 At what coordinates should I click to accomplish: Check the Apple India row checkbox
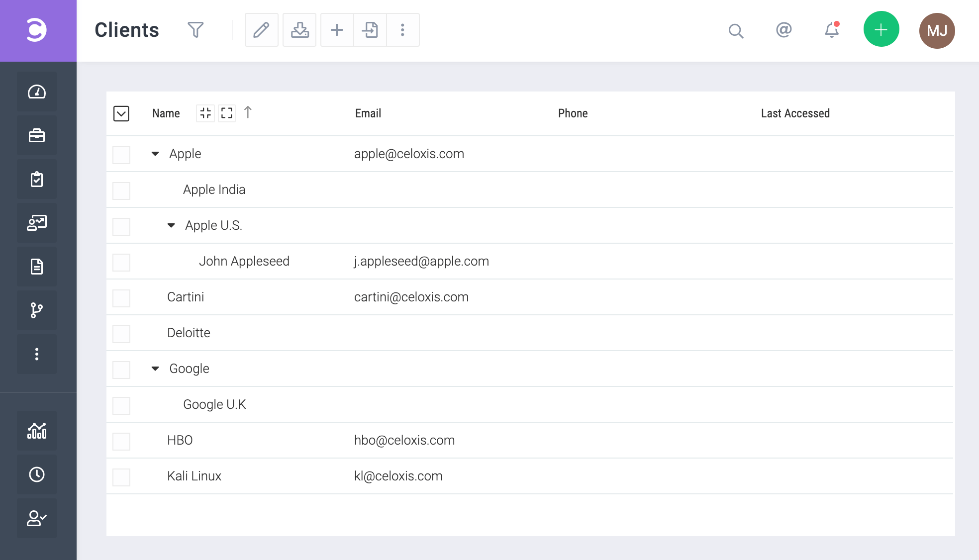coord(121,190)
